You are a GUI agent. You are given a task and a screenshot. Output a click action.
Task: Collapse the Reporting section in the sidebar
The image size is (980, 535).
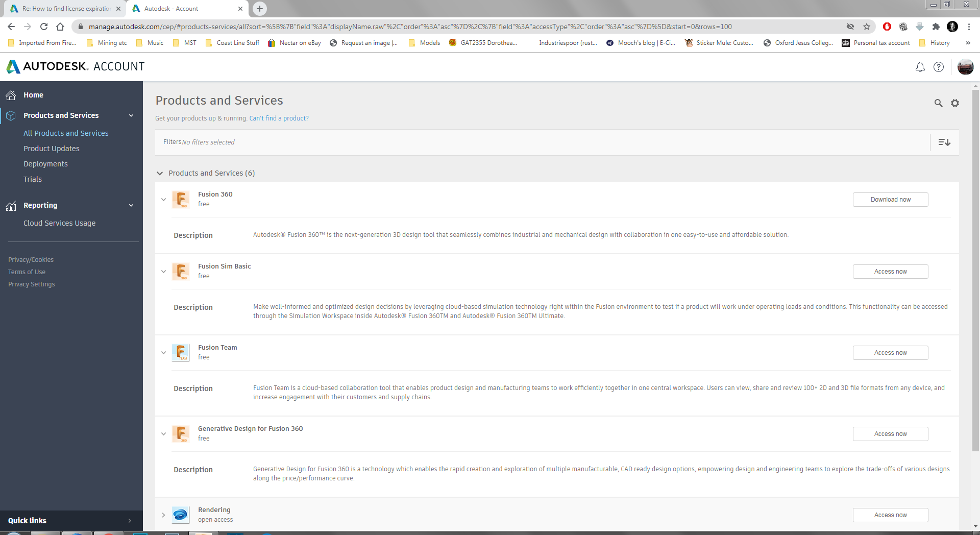131,205
